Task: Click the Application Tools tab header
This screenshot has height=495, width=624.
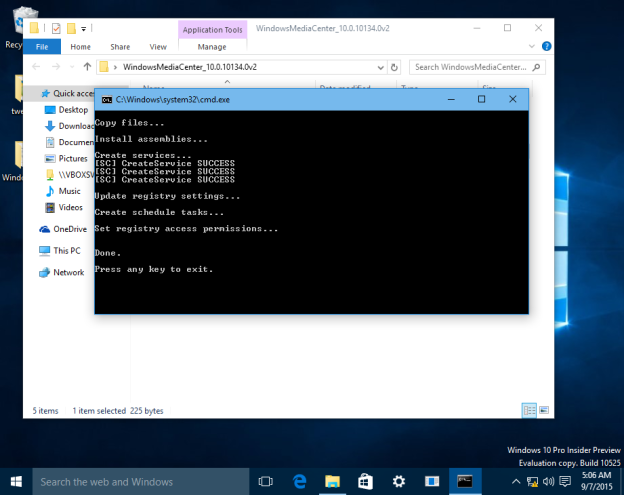Action: [213, 30]
